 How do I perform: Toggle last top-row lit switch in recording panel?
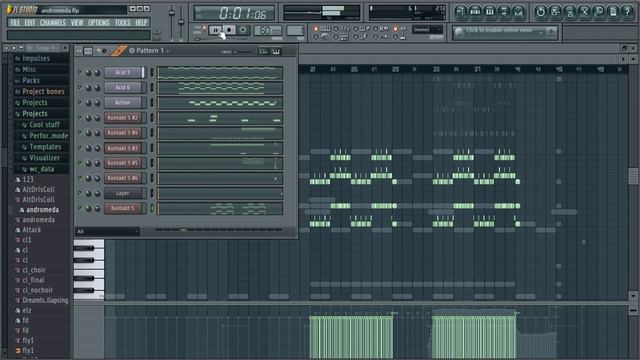click(395, 29)
